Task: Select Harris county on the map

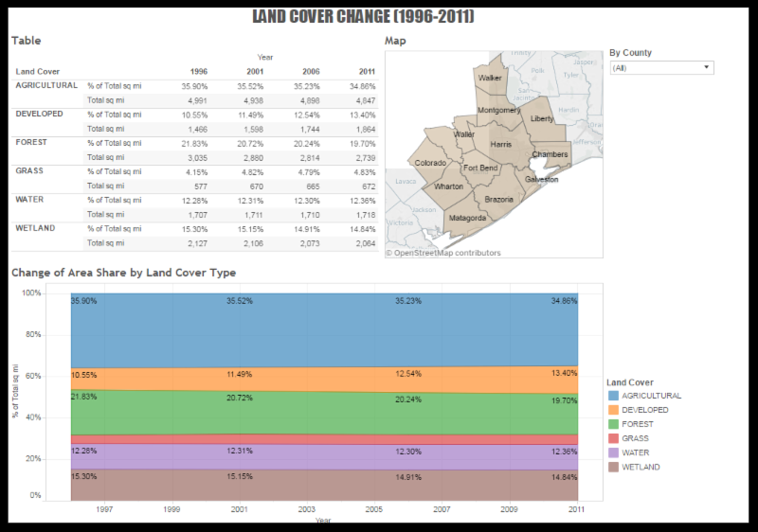Action: coord(501,144)
